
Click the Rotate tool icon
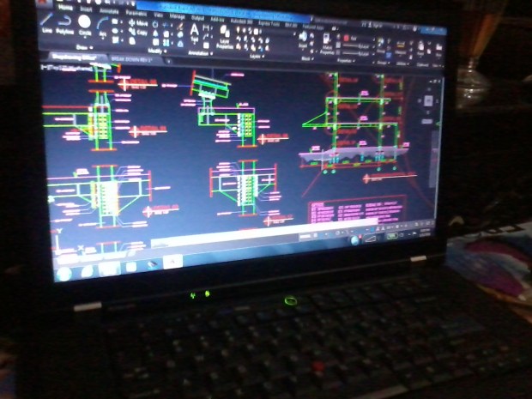coord(155,25)
